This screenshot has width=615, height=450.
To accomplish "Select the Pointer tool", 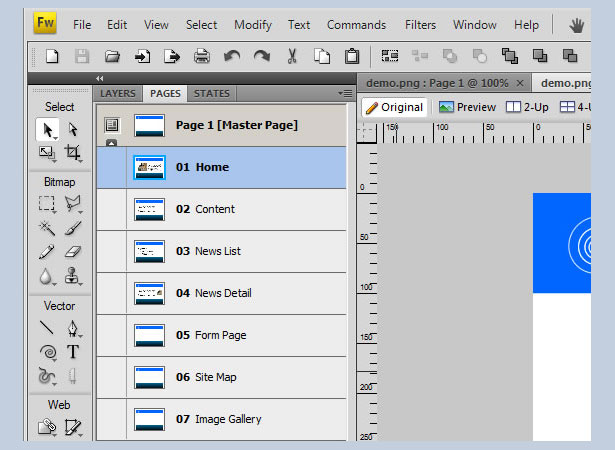I will 47,129.
